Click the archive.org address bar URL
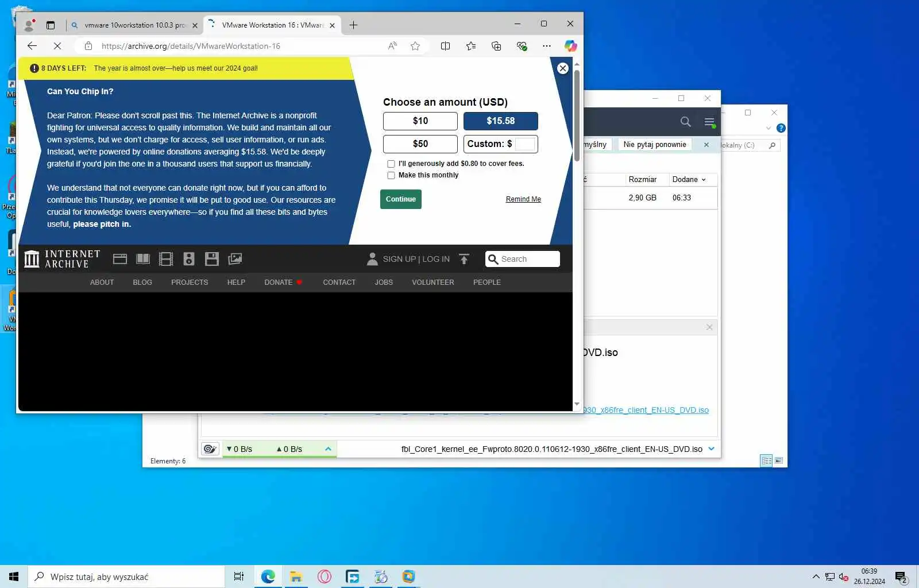919x588 pixels. 191,46
